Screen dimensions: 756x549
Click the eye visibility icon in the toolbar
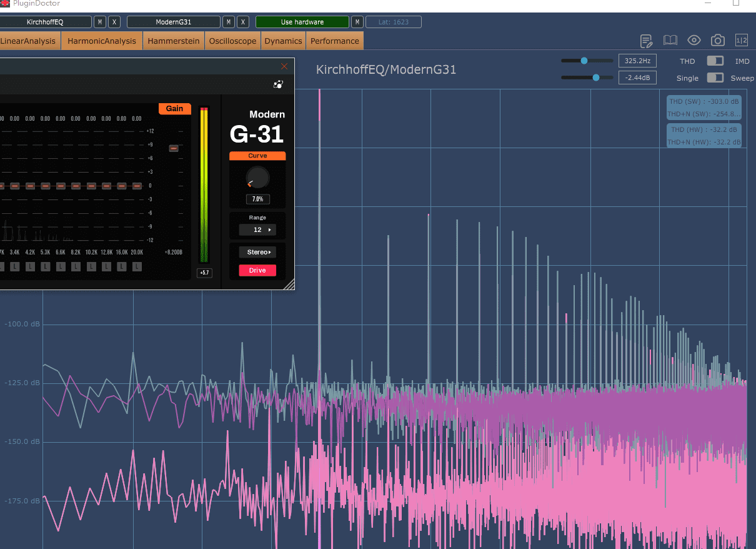pyautogui.click(x=694, y=41)
